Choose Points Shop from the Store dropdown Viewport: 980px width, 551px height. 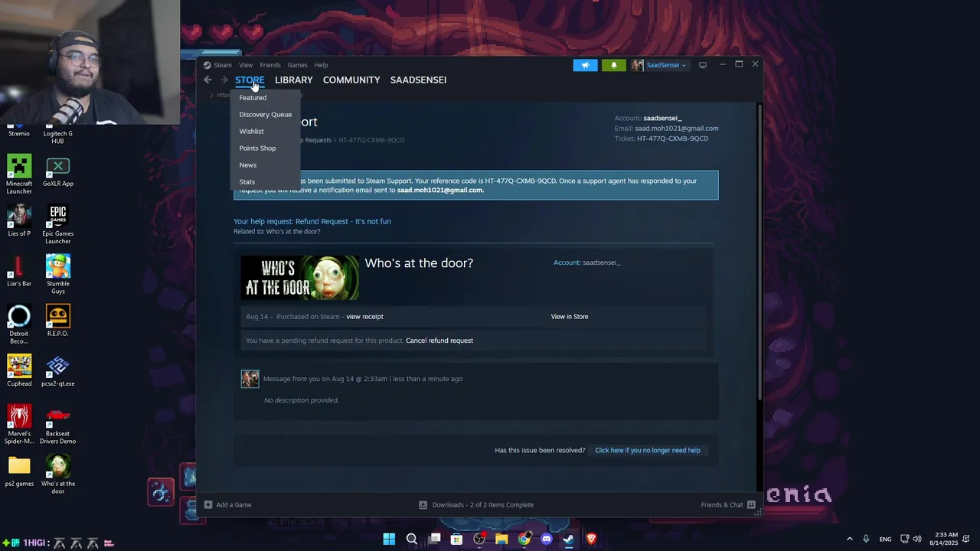257,148
